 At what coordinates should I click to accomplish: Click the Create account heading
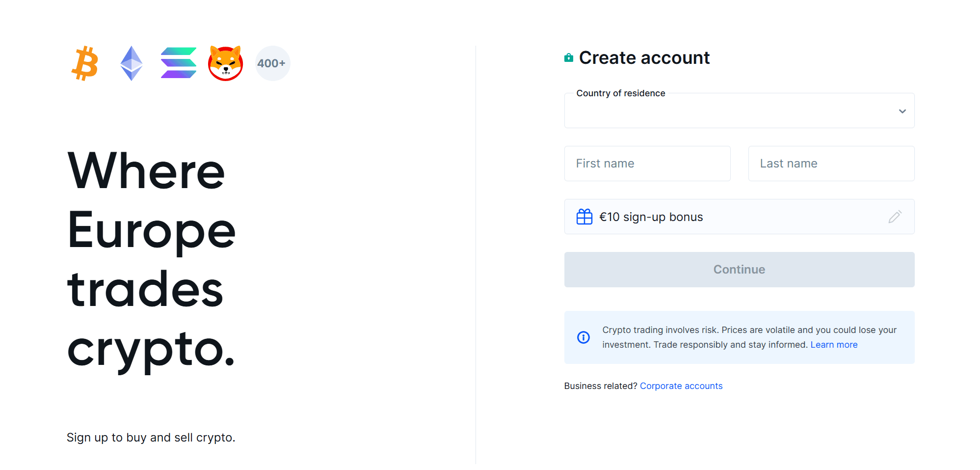[x=644, y=57]
